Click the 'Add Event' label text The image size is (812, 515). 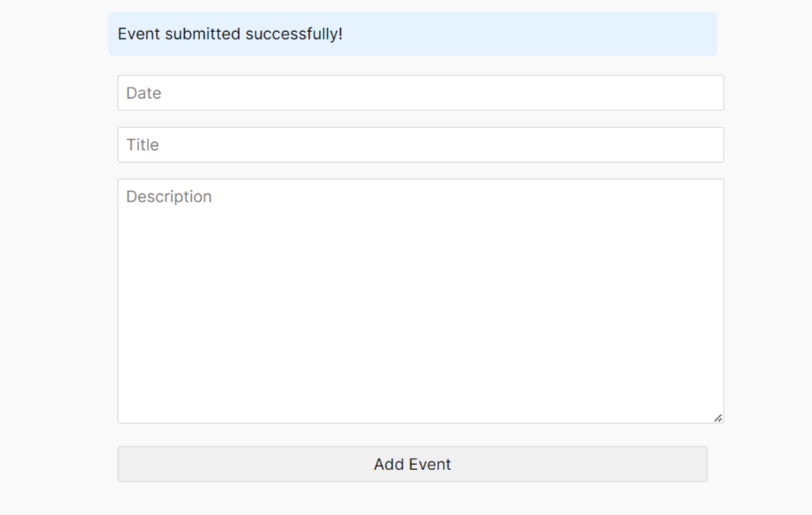412,464
